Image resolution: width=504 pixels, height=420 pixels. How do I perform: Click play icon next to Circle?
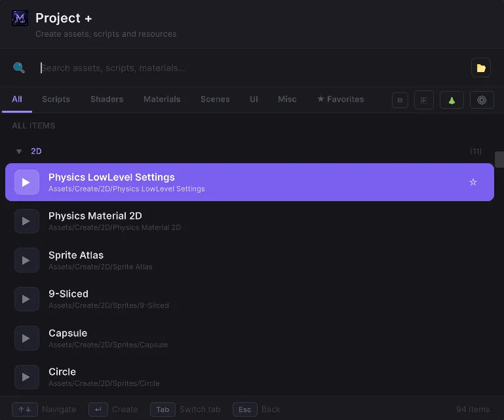(27, 377)
